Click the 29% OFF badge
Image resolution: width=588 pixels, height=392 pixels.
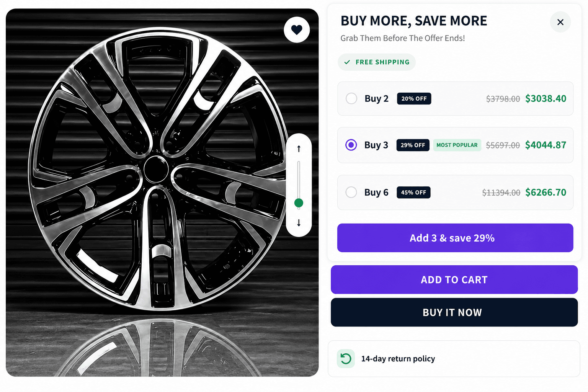[413, 145]
